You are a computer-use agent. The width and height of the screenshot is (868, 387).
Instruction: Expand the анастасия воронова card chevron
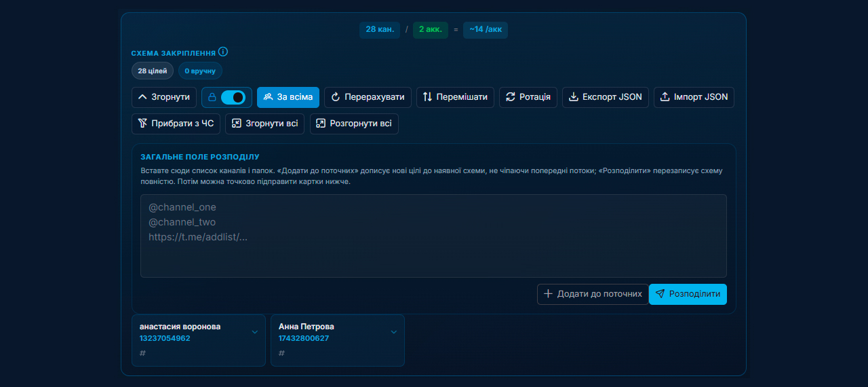click(x=255, y=332)
